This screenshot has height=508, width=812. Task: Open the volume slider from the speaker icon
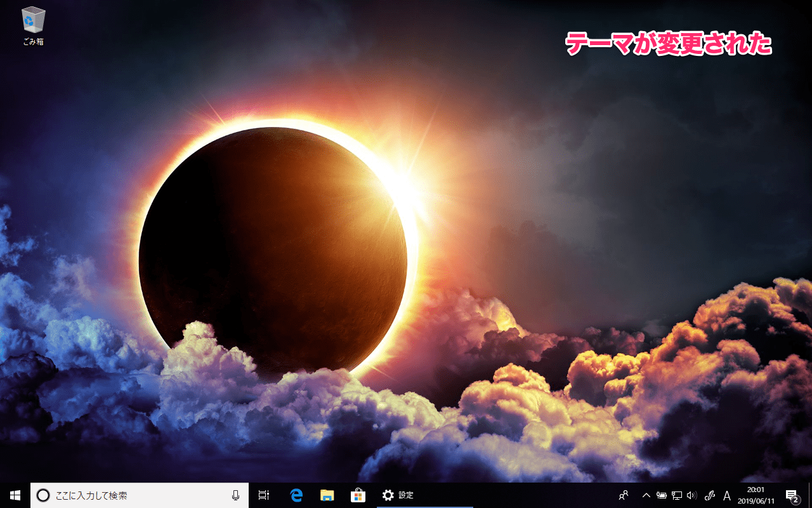click(x=693, y=495)
